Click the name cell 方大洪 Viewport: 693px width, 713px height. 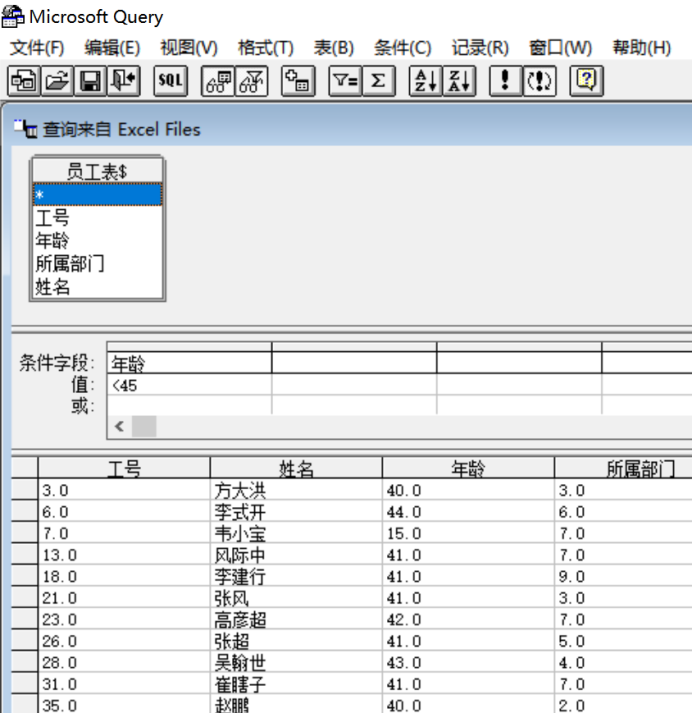(296, 490)
